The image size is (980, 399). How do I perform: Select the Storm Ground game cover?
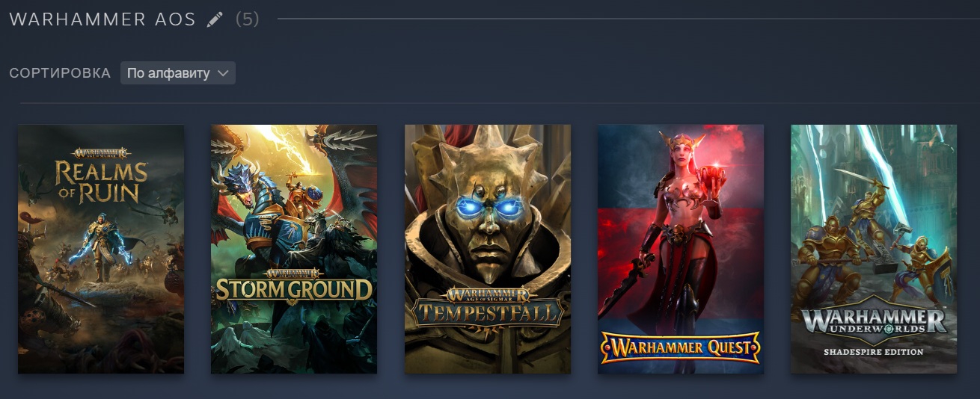(294, 249)
